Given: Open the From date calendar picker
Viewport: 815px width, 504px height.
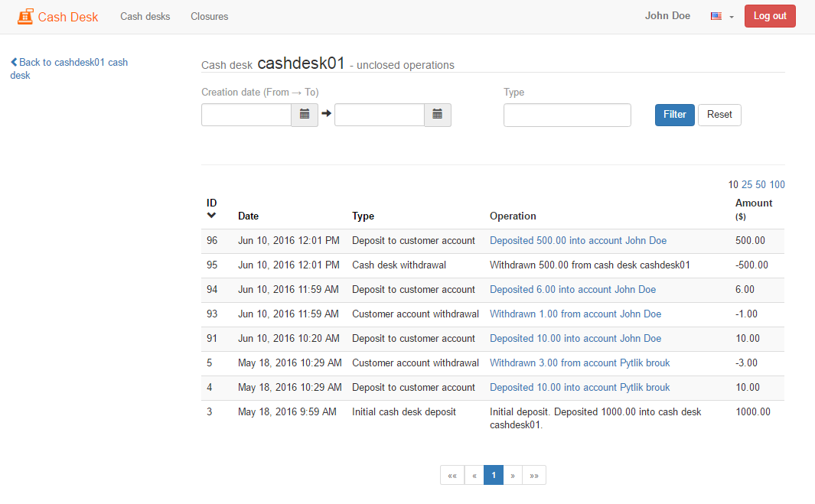Looking at the screenshot, I should (x=305, y=115).
